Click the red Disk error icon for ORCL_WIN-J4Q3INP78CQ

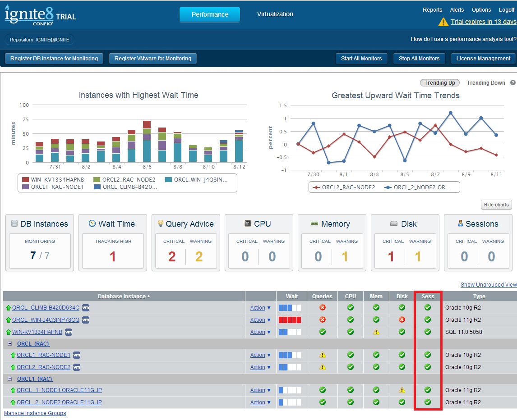click(x=402, y=320)
